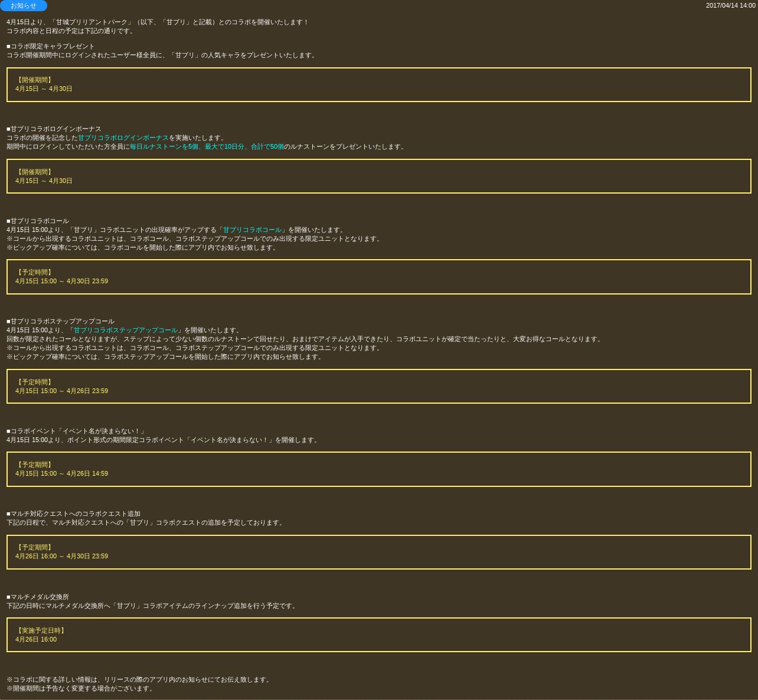Select the timestamp 2017/04/14 14:00
Viewport: 758px width, 700px height.
coord(731,5)
